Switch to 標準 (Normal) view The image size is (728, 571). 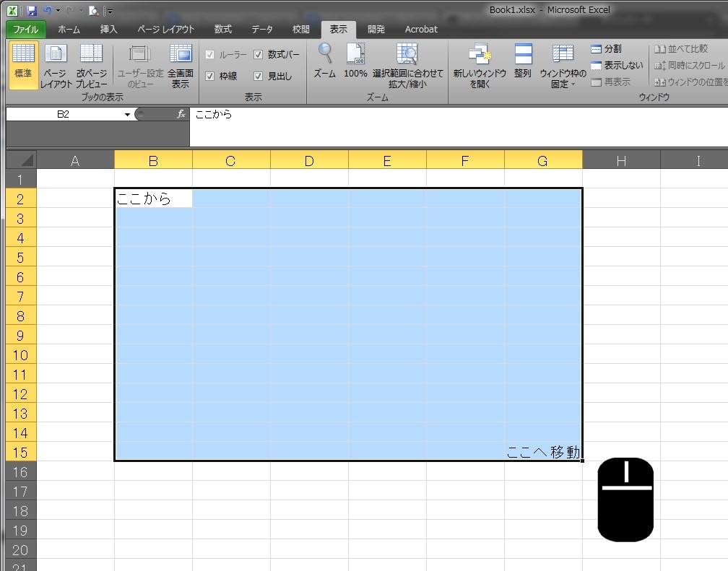(x=22, y=65)
